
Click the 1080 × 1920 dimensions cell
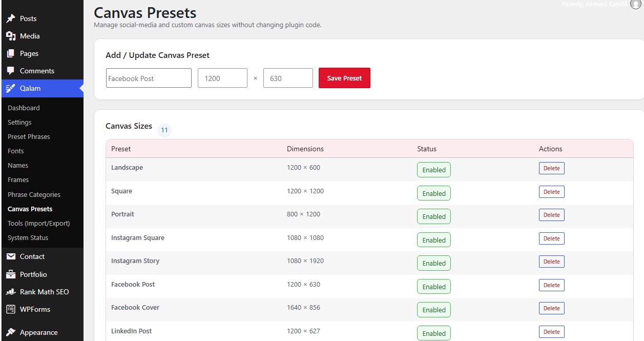click(305, 261)
